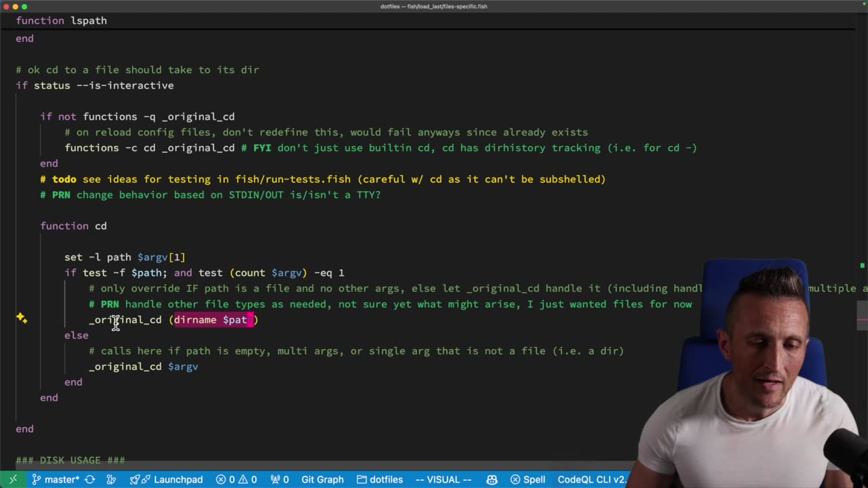
Task: Click the 'function lspath' sticky header
Action: (x=62, y=20)
